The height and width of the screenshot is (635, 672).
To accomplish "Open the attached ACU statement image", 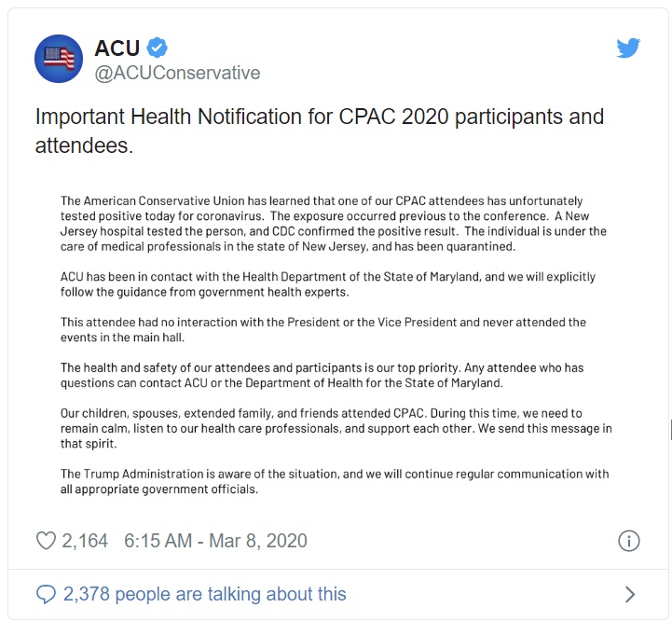I will point(336,345).
